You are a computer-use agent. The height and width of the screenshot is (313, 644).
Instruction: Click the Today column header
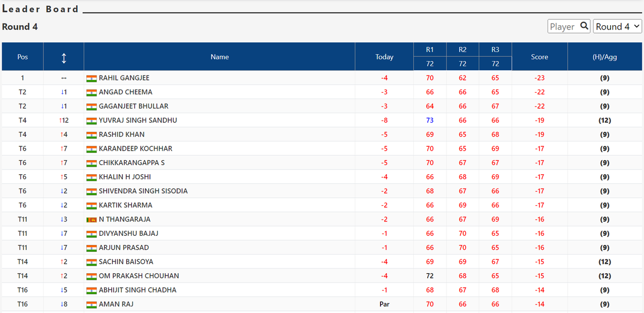[x=384, y=57]
